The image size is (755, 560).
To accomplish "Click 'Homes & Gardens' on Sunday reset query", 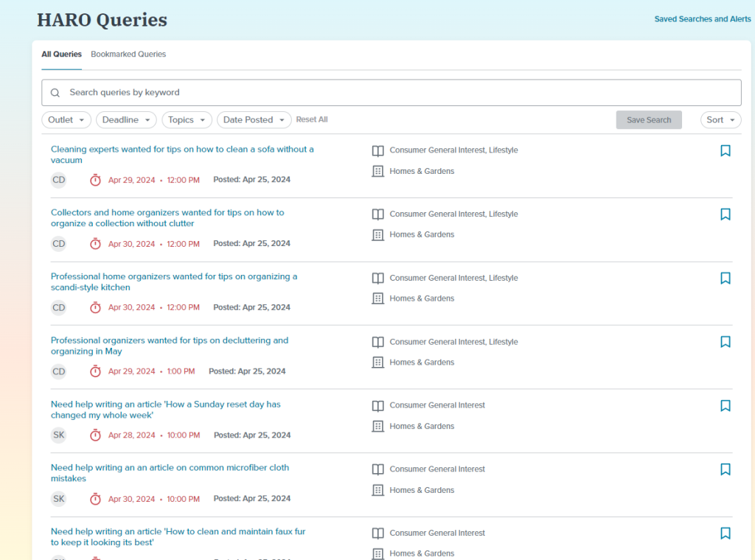I will click(x=422, y=426).
